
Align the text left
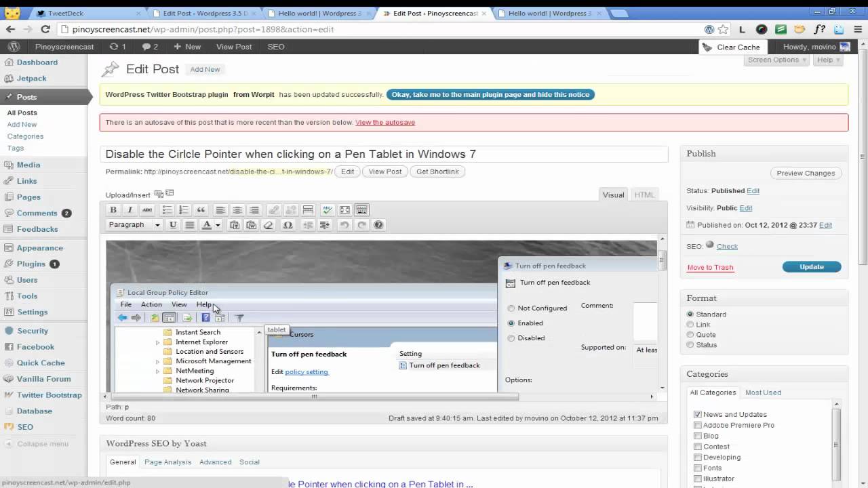[220, 210]
